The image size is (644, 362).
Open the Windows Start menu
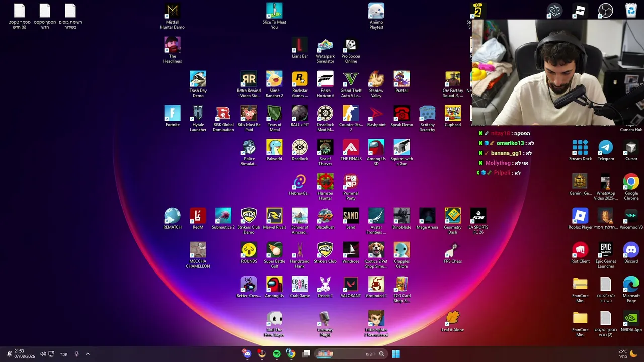[x=396, y=354]
